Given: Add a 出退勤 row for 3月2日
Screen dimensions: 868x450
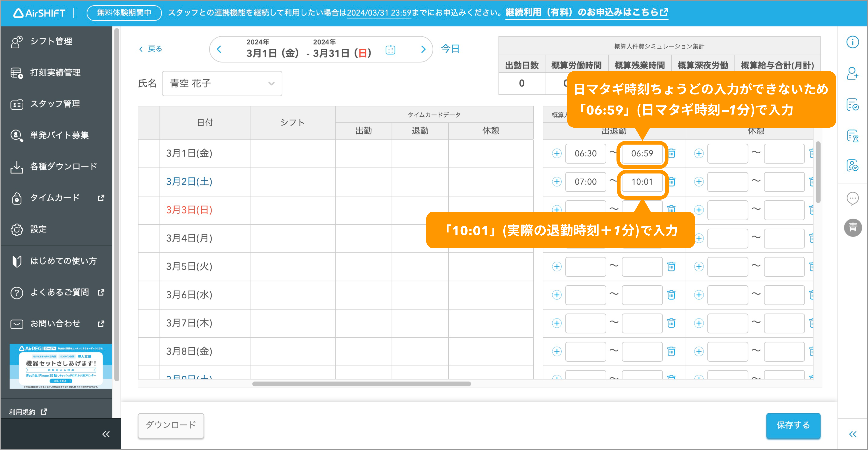Looking at the screenshot, I should click(x=557, y=182).
